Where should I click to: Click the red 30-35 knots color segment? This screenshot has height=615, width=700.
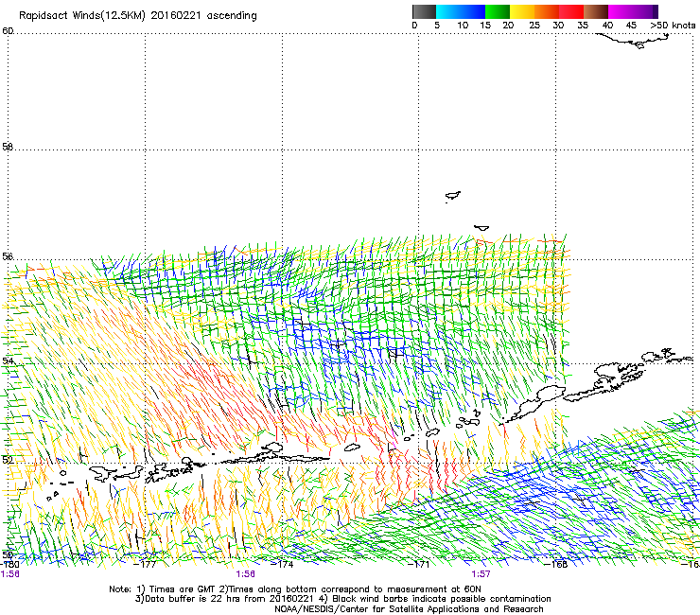(x=571, y=11)
